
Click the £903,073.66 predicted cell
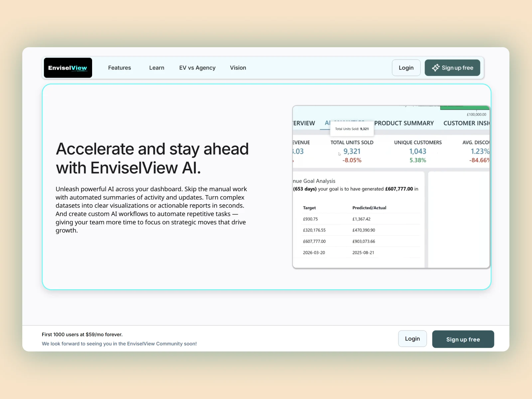[x=364, y=241]
